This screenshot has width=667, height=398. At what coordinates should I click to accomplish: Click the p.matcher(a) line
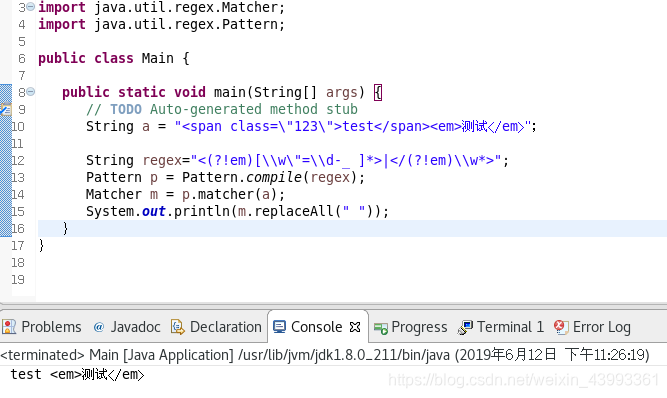click(x=185, y=194)
